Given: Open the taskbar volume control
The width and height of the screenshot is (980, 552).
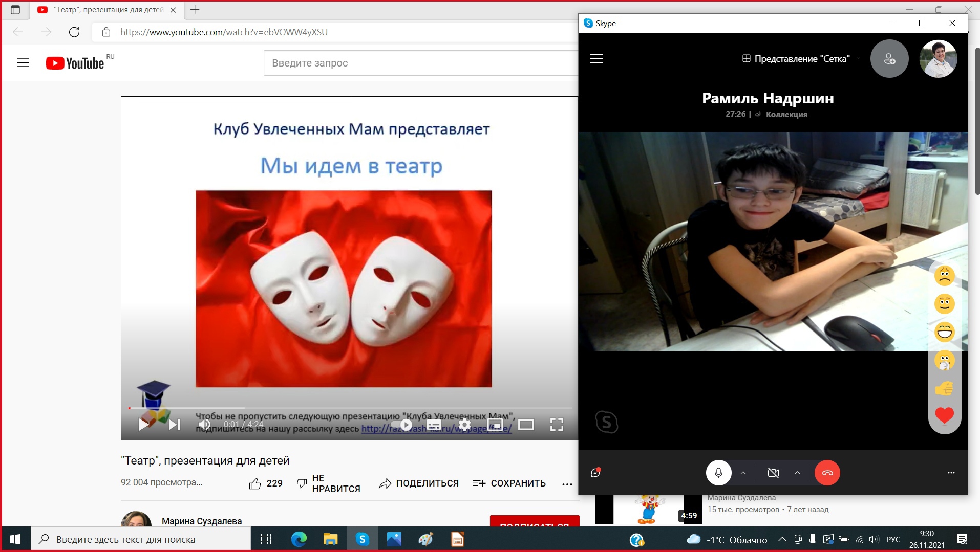Looking at the screenshot, I should (x=874, y=539).
